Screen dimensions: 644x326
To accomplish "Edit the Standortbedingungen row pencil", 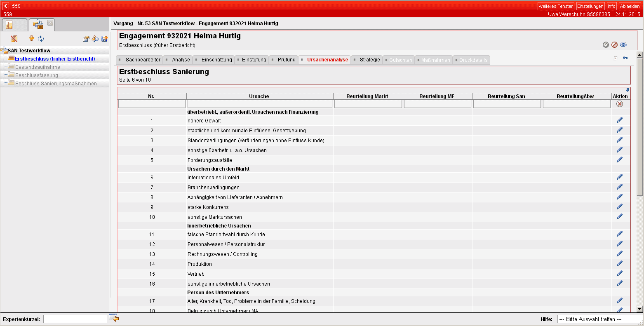I will (620, 140).
